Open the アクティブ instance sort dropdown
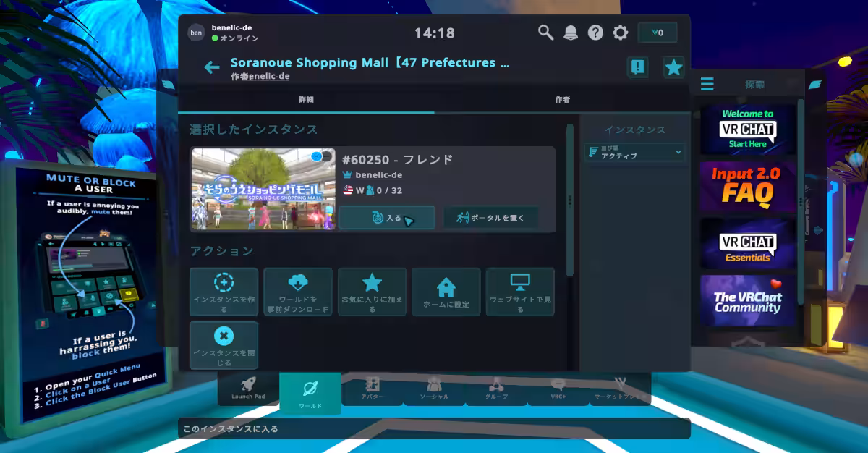 pos(635,153)
